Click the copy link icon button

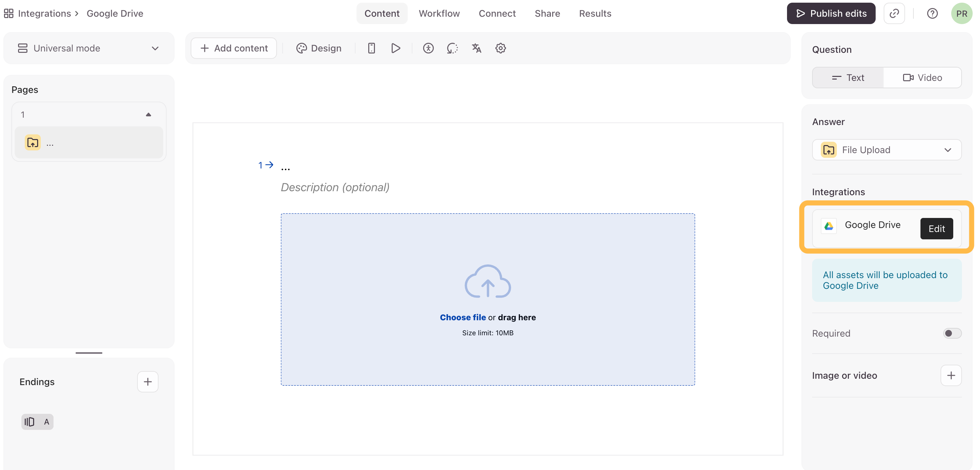(x=894, y=14)
